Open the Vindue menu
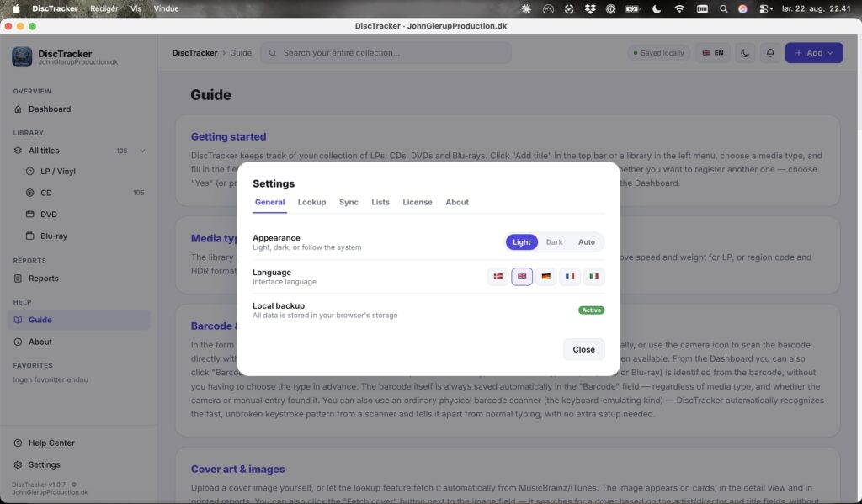Viewport: 862px width, 504px height. coord(166,8)
